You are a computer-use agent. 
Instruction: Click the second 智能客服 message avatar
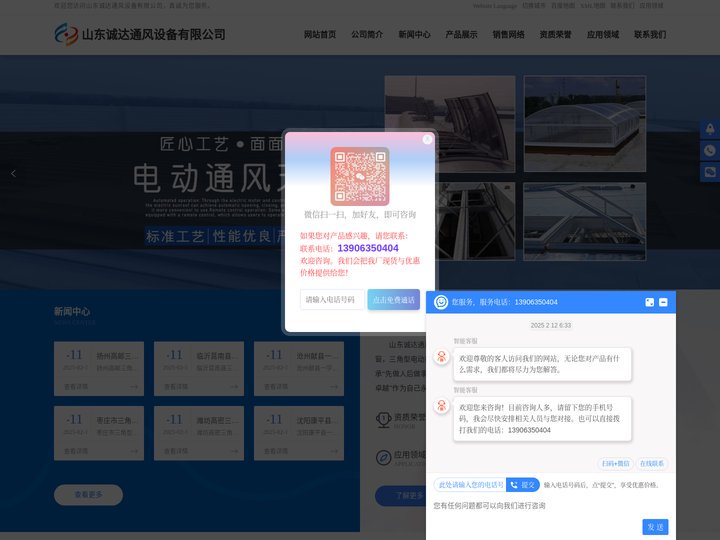coord(442,405)
